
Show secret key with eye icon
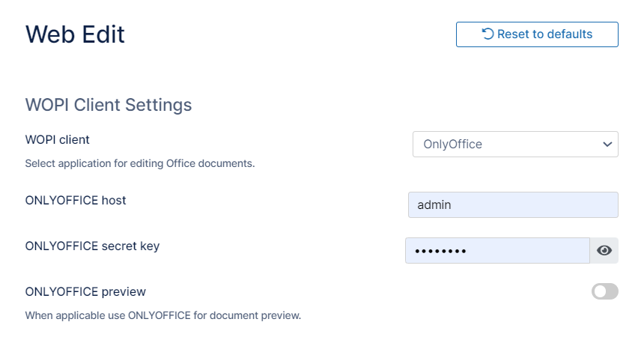tap(604, 250)
